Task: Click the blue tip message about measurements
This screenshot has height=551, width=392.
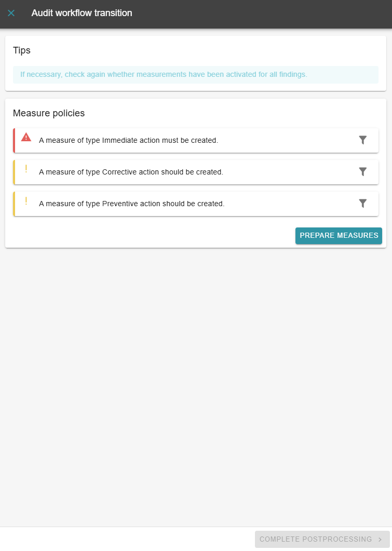Action: pos(164,74)
